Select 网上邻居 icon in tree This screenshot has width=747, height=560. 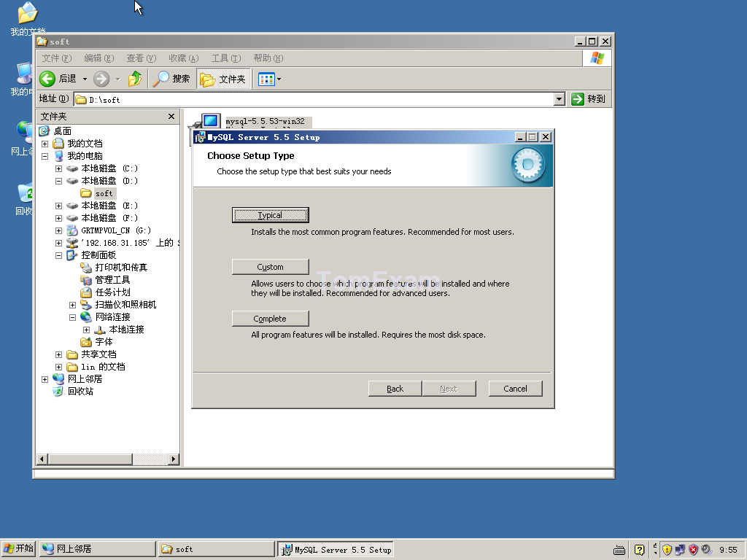pos(58,379)
